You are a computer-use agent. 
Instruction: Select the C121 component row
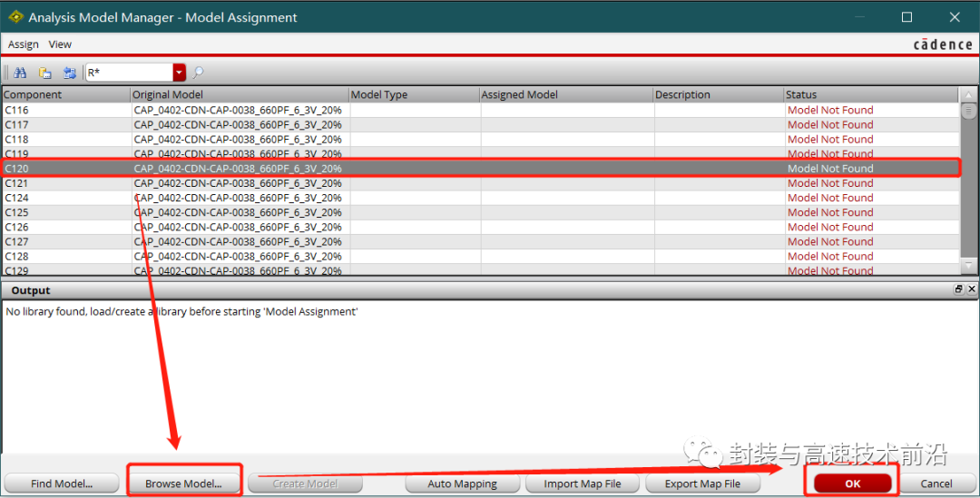coord(480,183)
